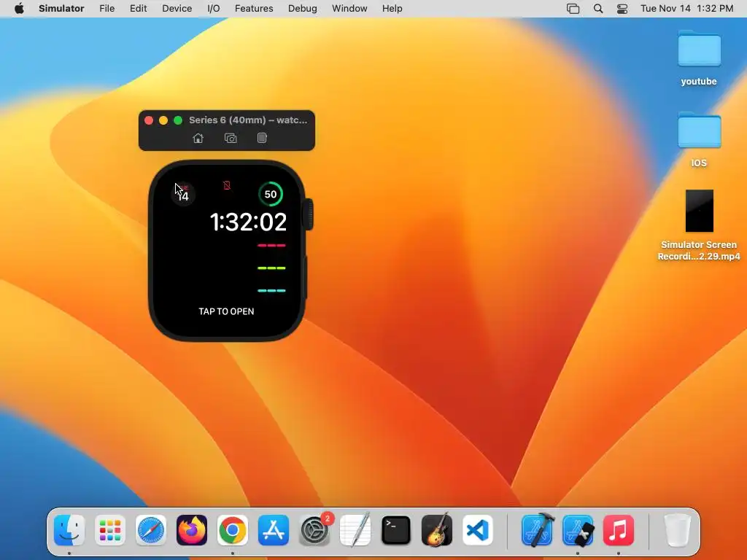Tap the date complication showing 14

click(183, 194)
